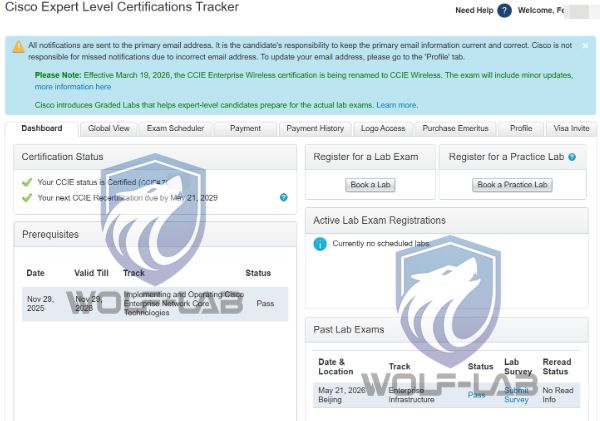Image resolution: width=600 pixels, height=421 pixels.
Task: Click the Welcome user name text
Action: pyautogui.click(x=541, y=10)
